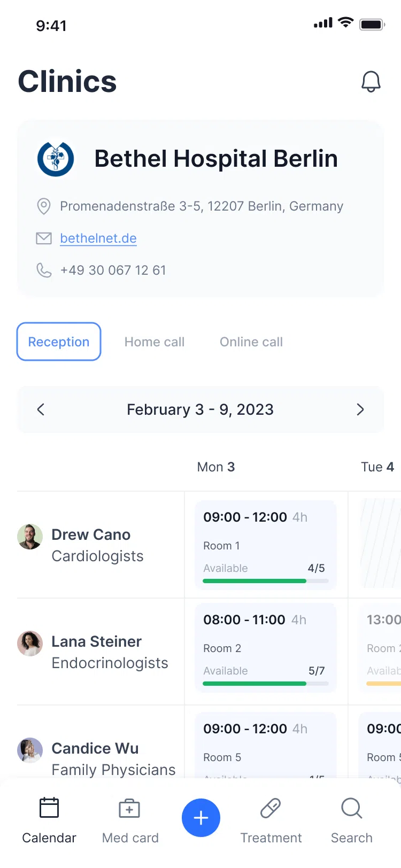
Task: Tap Lana Steiner Room 2 availability bar
Action: 266,684
